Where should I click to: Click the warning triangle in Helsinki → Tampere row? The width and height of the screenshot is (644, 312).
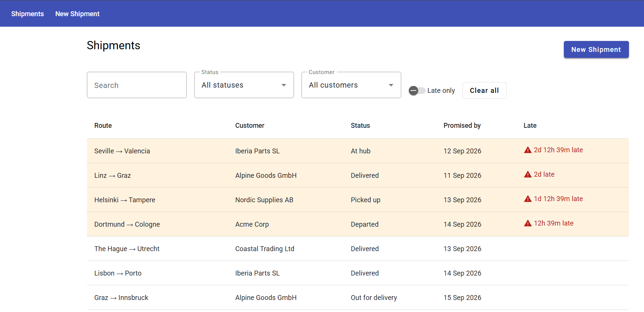[x=528, y=199]
